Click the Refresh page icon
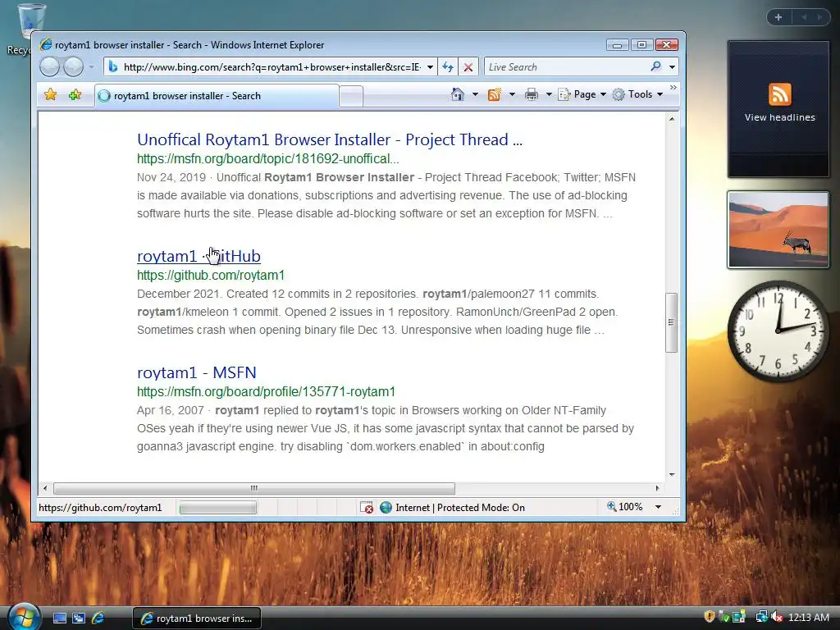Viewport: 840px width, 630px height. tap(448, 67)
